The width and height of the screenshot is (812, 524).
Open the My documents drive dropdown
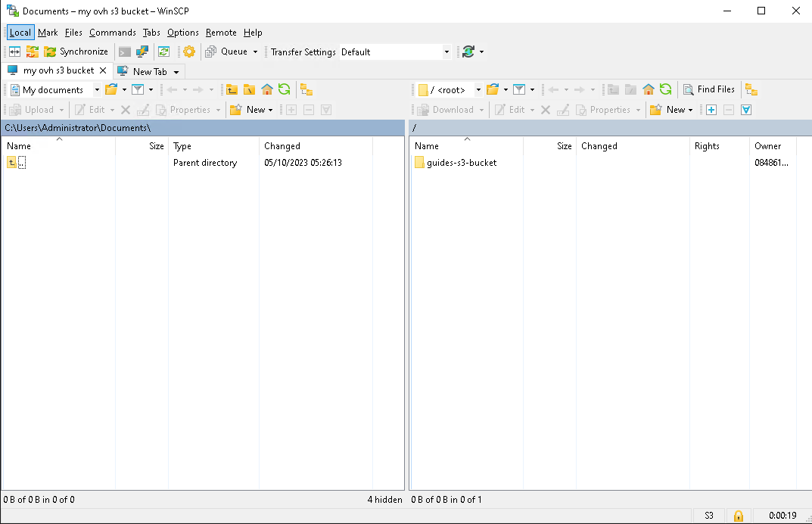pyautogui.click(x=97, y=90)
